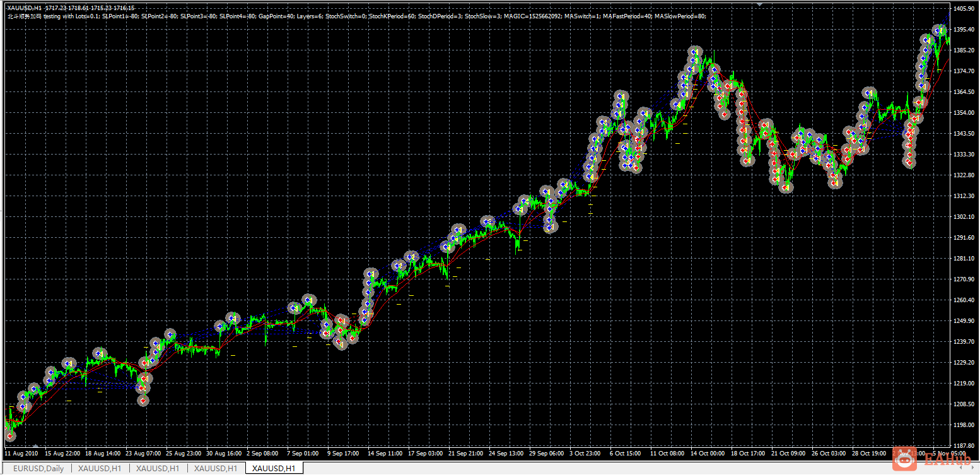The height and width of the screenshot is (475, 980).
Task: Click the 1291.60 price label
Action: 965,238
